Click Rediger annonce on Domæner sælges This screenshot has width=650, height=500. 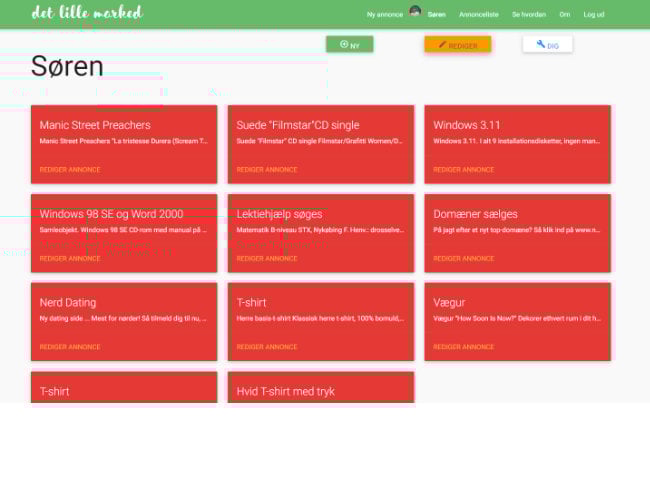pyautogui.click(x=463, y=259)
